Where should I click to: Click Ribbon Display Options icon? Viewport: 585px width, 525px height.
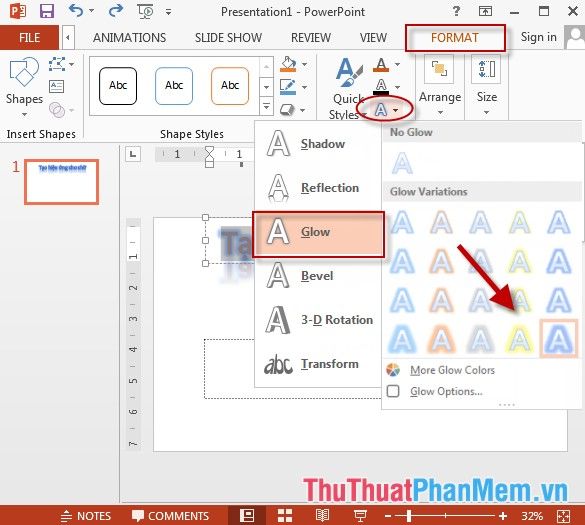pyautogui.click(x=485, y=11)
